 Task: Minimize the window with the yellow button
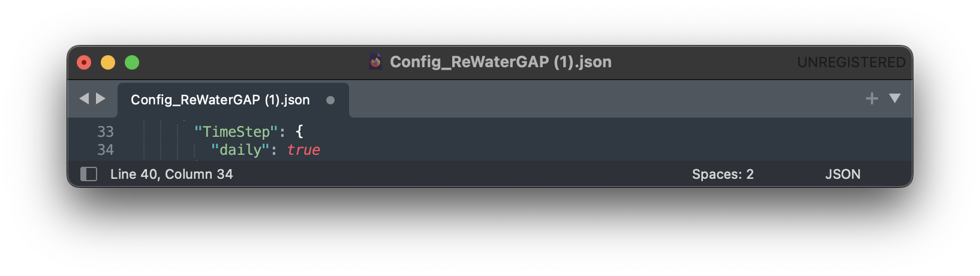click(x=108, y=62)
